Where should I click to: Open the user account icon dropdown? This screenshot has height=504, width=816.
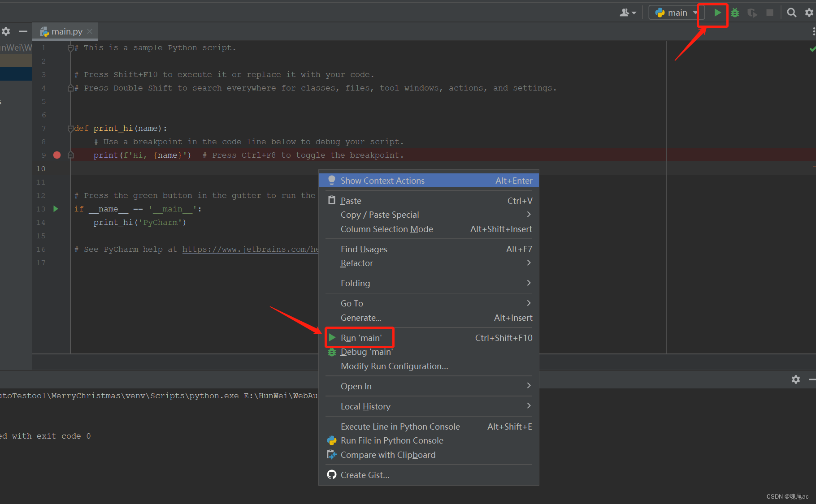pyautogui.click(x=628, y=13)
